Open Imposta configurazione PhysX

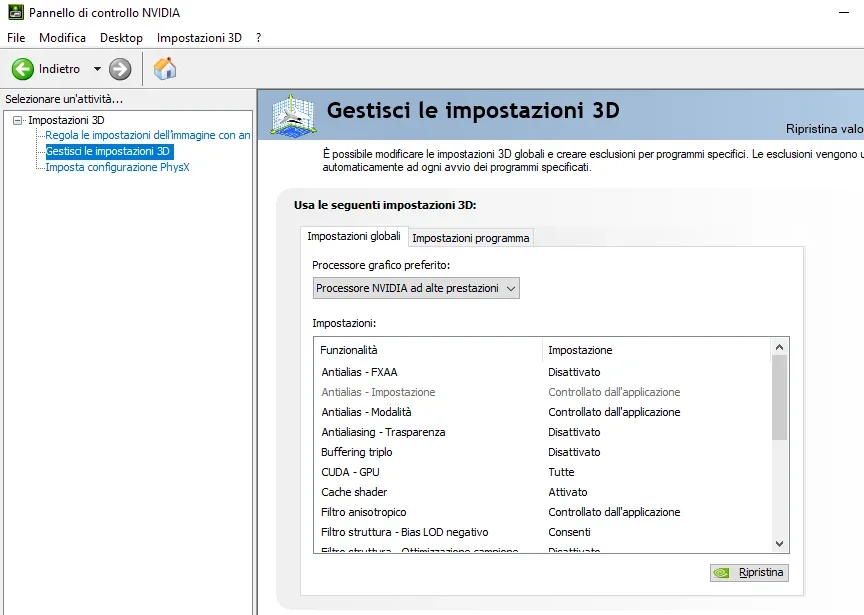(117, 167)
